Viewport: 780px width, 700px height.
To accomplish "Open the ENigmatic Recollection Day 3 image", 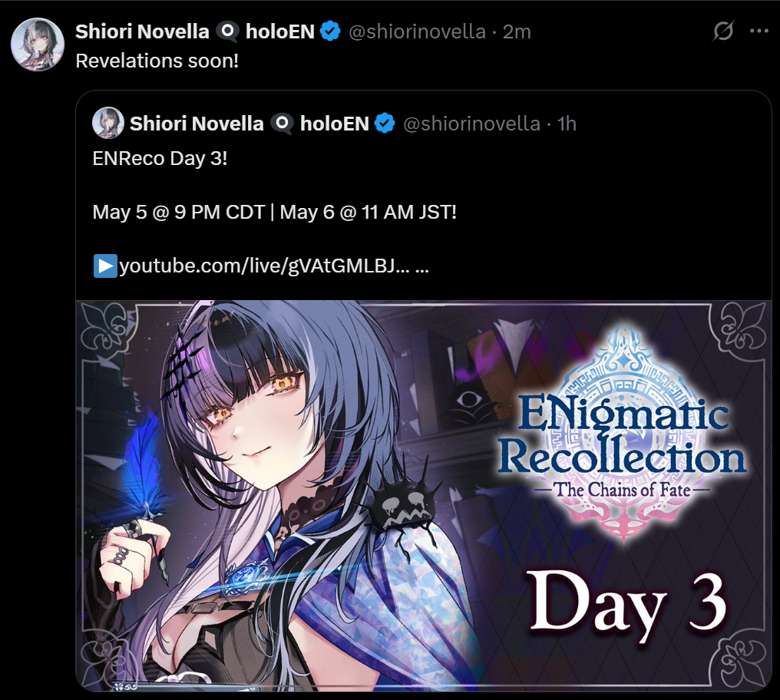I will click(x=423, y=496).
